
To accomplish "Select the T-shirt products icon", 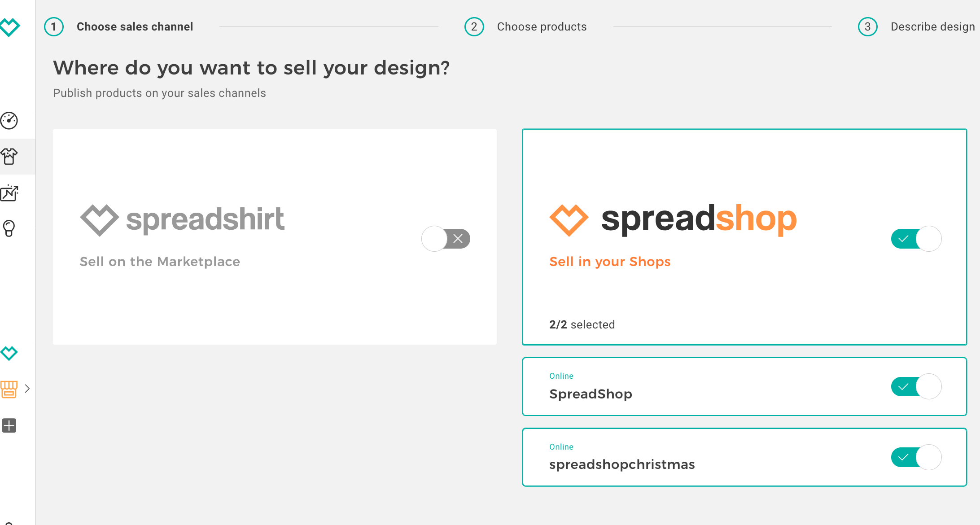I will pyautogui.click(x=9, y=157).
